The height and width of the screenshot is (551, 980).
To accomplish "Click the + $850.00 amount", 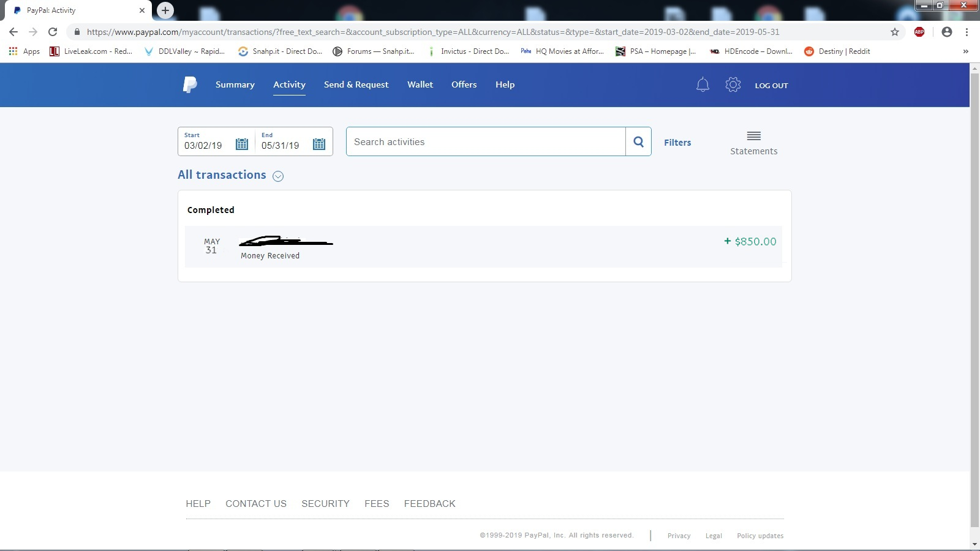I will pyautogui.click(x=750, y=242).
